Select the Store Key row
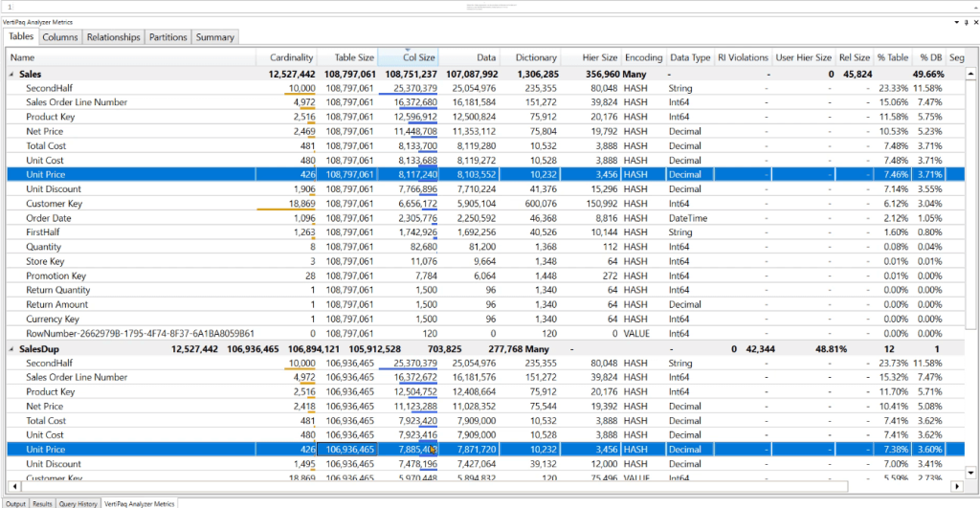This screenshot has height=508, width=980. (x=485, y=261)
